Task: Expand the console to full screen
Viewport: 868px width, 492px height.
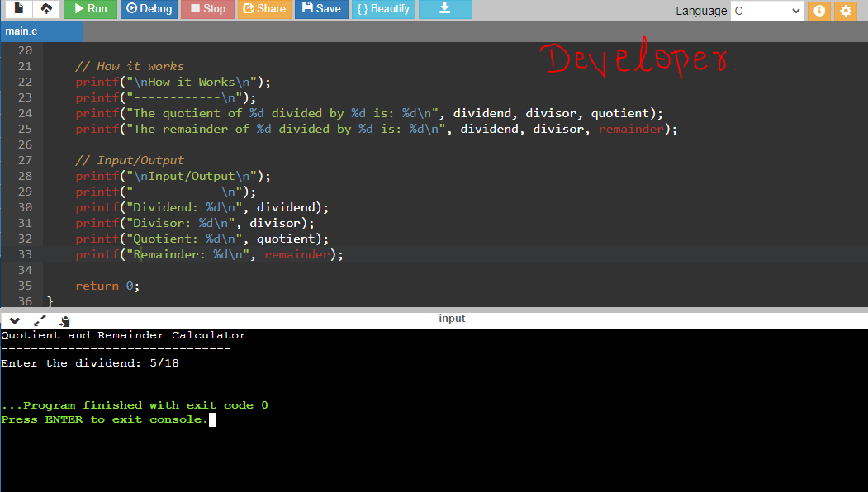Action: tap(40, 320)
